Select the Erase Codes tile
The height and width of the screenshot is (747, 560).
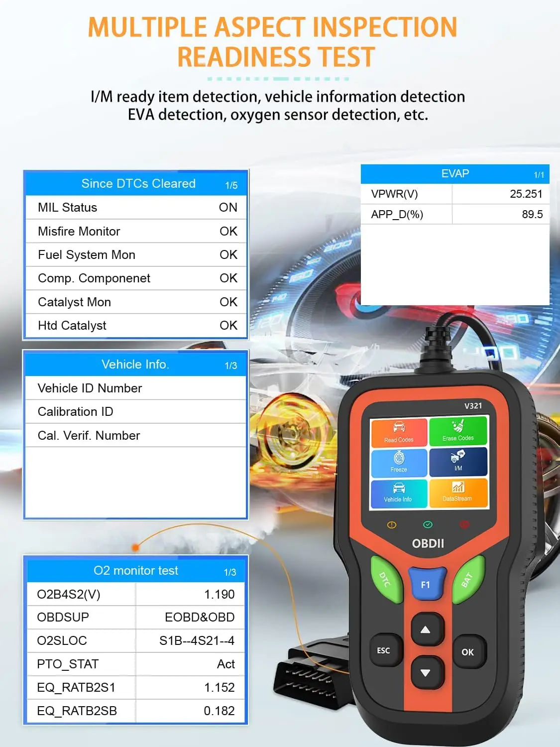[x=458, y=431]
